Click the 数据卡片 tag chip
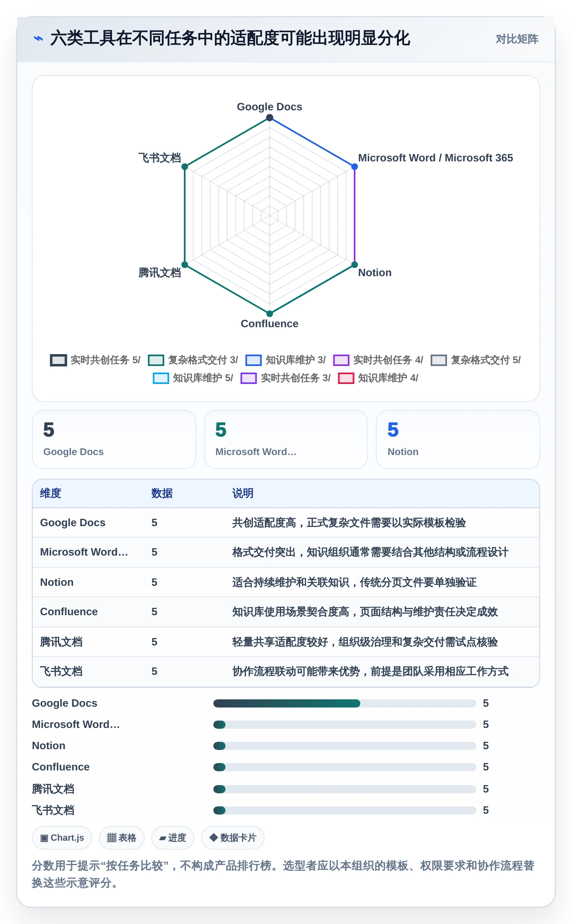Viewport: 572px width, 924px height. point(233,838)
